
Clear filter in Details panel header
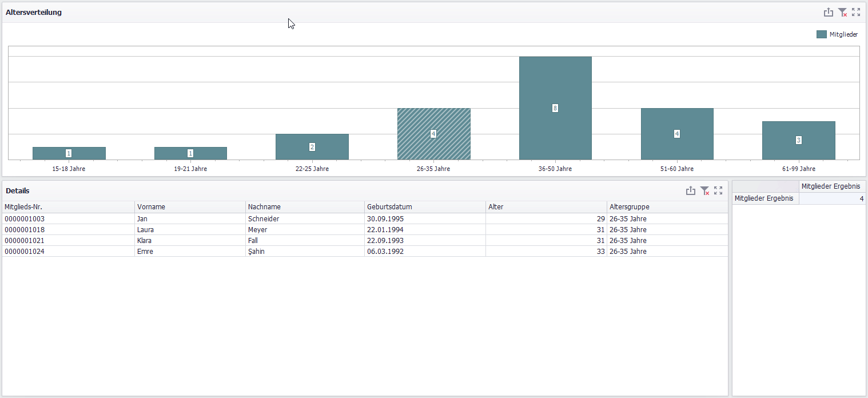704,190
